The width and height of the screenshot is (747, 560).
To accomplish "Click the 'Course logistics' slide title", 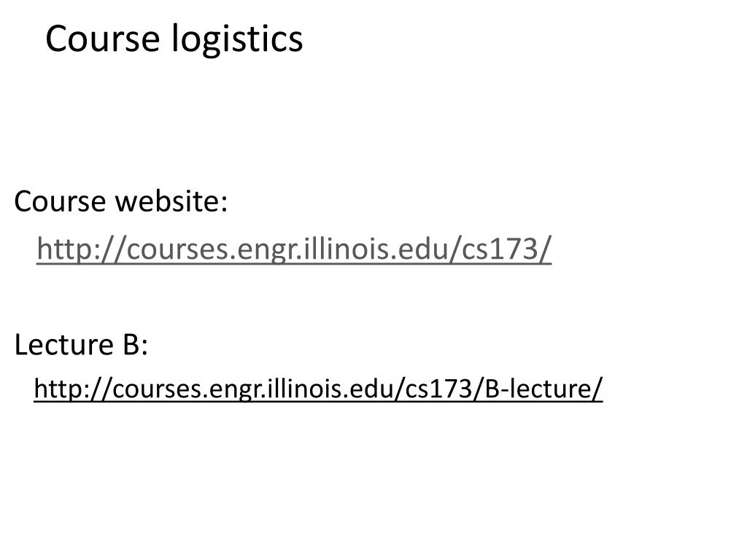I will [174, 39].
